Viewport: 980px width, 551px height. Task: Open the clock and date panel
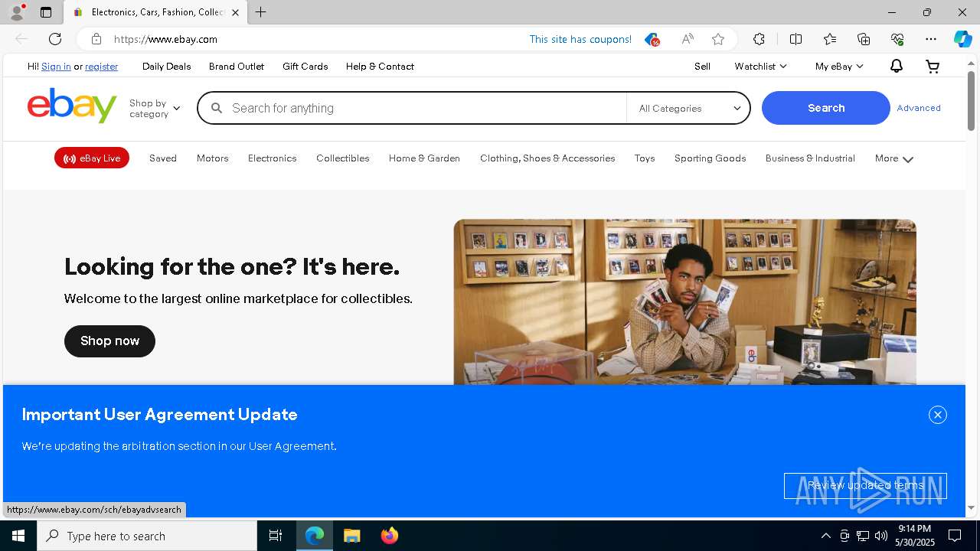click(916, 536)
